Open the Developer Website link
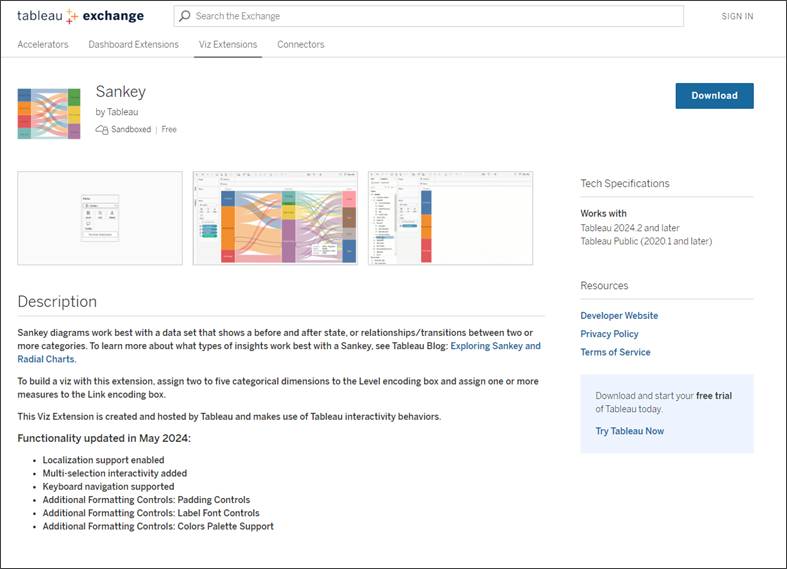The height and width of the screenshot is (569, 787). (x=619, y=316)
